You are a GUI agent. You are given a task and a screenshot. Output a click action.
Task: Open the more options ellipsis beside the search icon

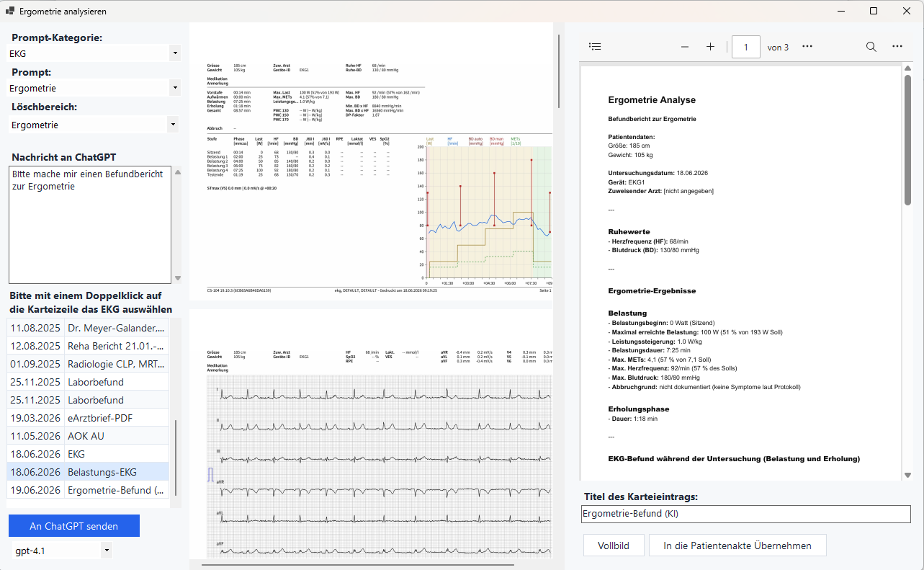point(897,47)
